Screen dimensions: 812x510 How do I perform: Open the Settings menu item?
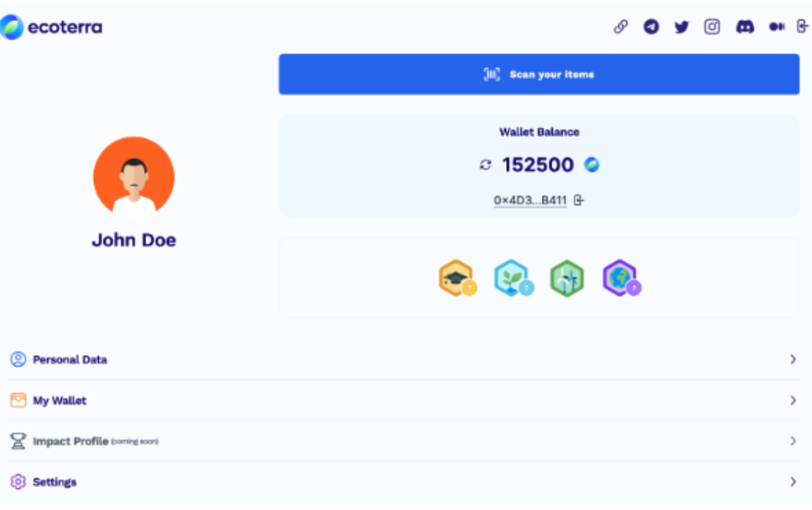(x=54, y=482)
